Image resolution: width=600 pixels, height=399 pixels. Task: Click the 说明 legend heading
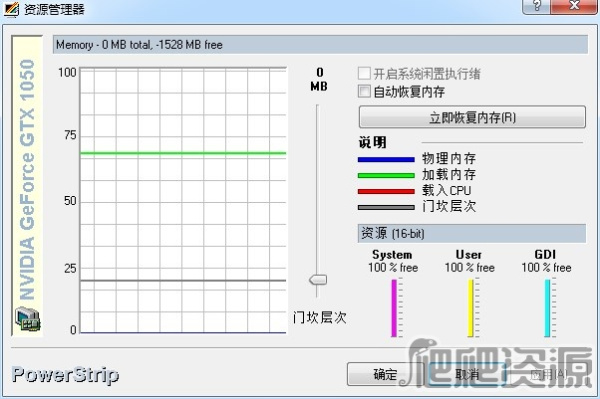pyautogui.click(x=372, y=142)
